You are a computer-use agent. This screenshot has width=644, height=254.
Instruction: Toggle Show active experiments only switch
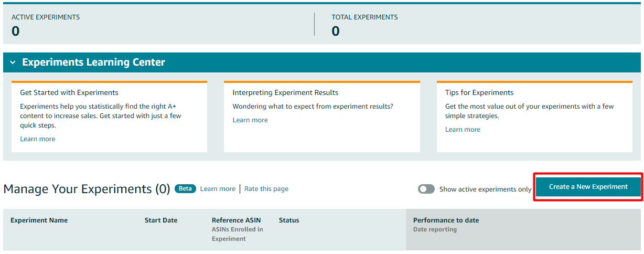(x=426, y=189)
